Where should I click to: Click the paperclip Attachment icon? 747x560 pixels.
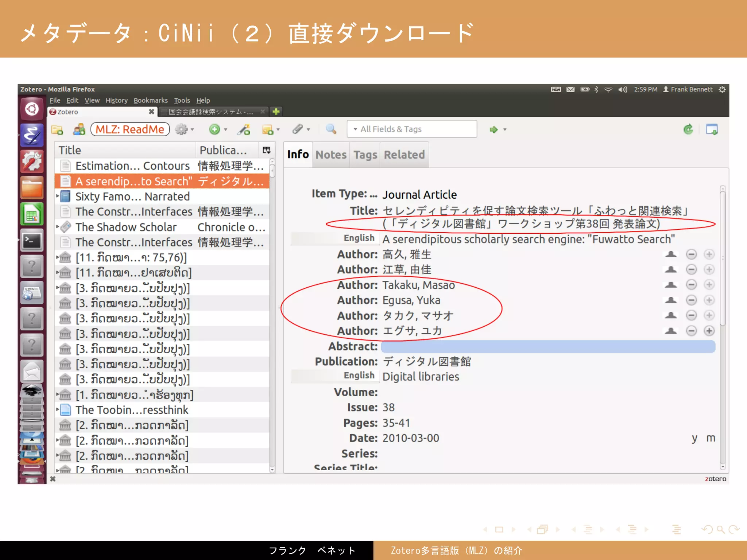297,129
